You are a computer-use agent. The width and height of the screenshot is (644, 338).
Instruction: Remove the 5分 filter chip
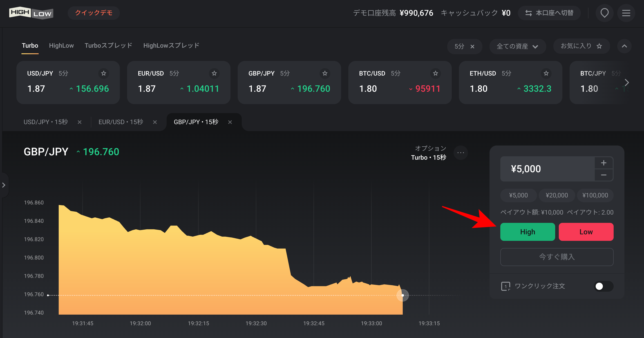click(x=472, y=47)
